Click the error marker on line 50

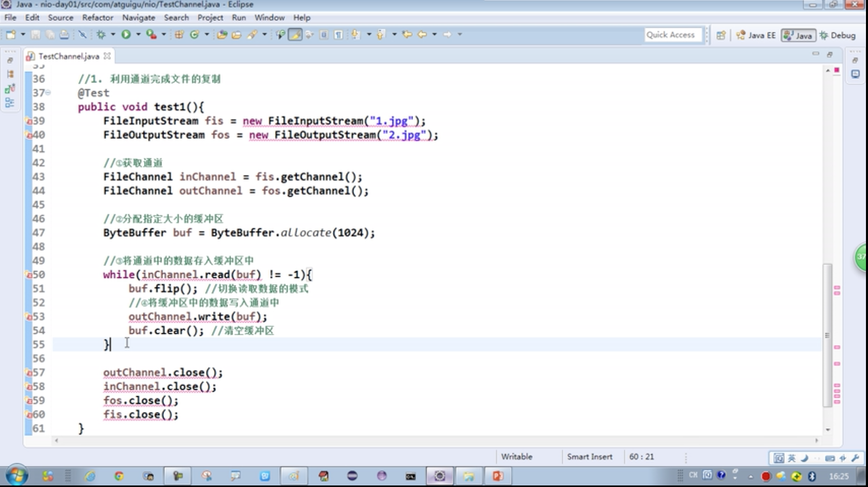(x=29, y=275)
